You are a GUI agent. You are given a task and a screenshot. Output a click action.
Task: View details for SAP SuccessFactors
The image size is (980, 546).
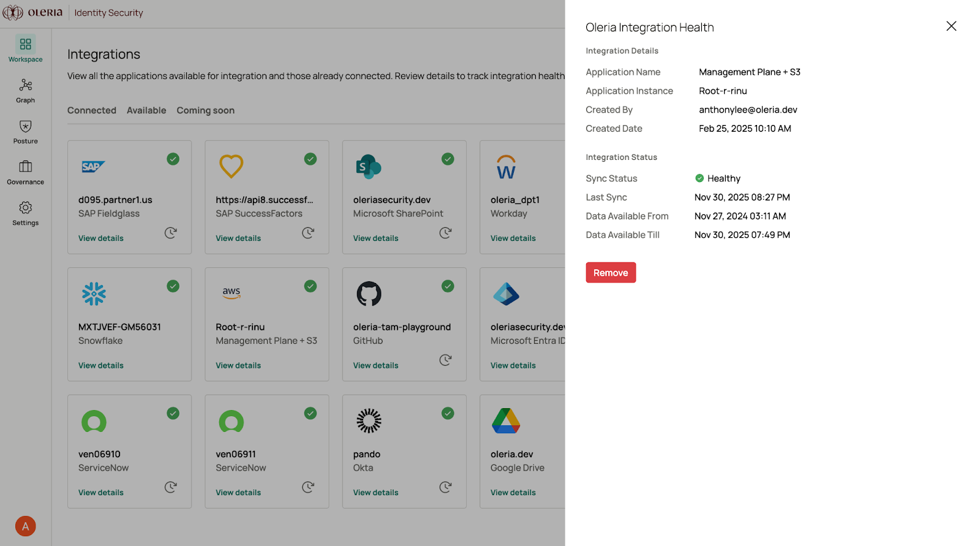[x=238, y=238]
